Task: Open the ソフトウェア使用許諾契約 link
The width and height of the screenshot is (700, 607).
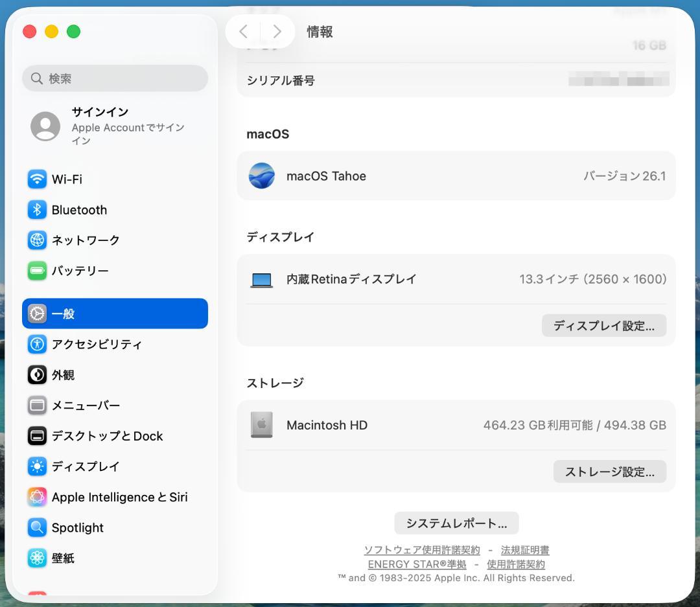Action: coord(421,549)
